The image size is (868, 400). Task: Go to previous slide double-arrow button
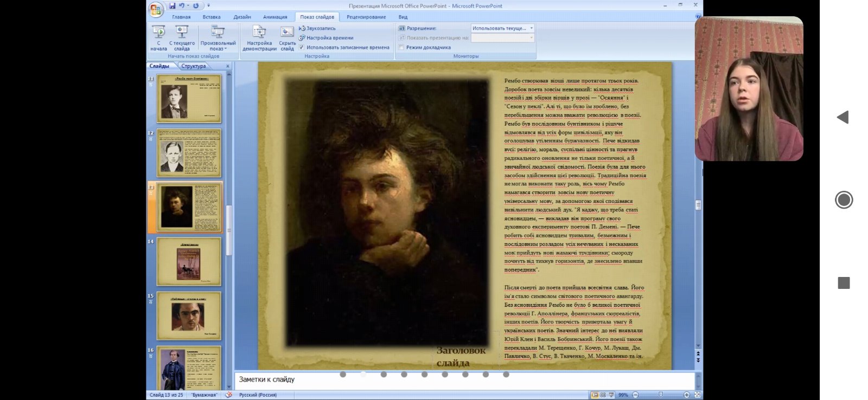click(x=698, y=354)
